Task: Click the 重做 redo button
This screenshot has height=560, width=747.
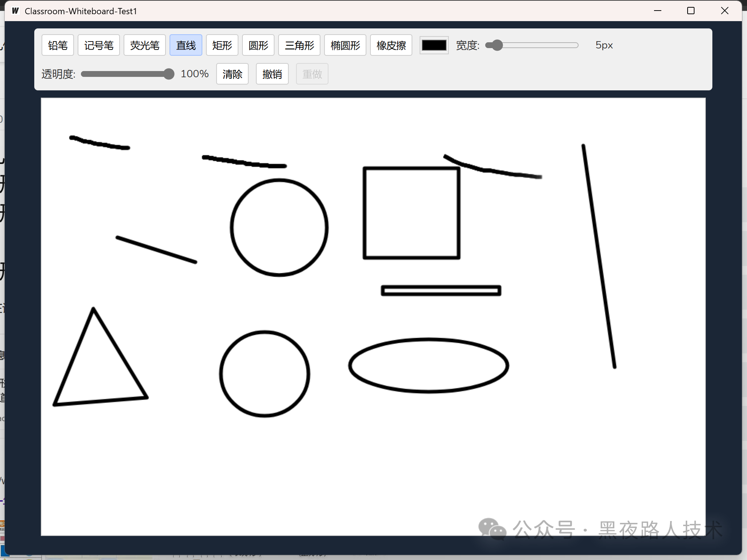Action: click(x=312, y=74)
